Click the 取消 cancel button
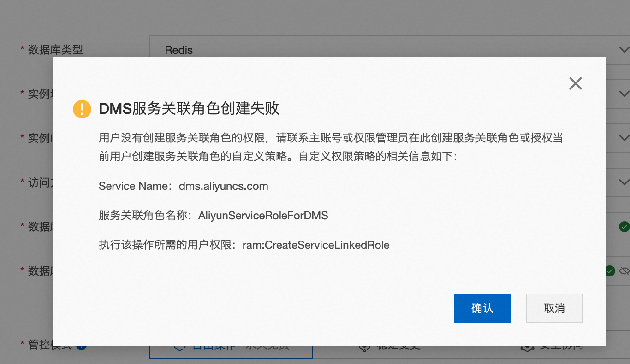 554,308
